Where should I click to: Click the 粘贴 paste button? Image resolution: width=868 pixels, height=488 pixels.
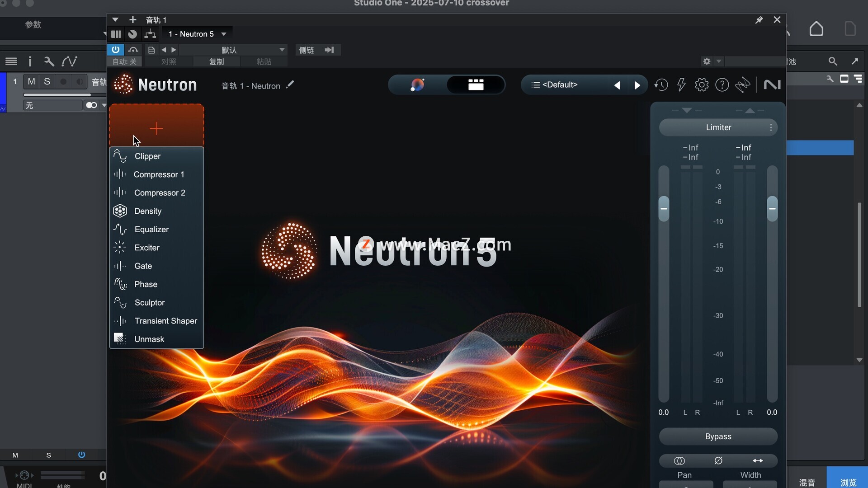pyautogui.click(x=264, y=61)
